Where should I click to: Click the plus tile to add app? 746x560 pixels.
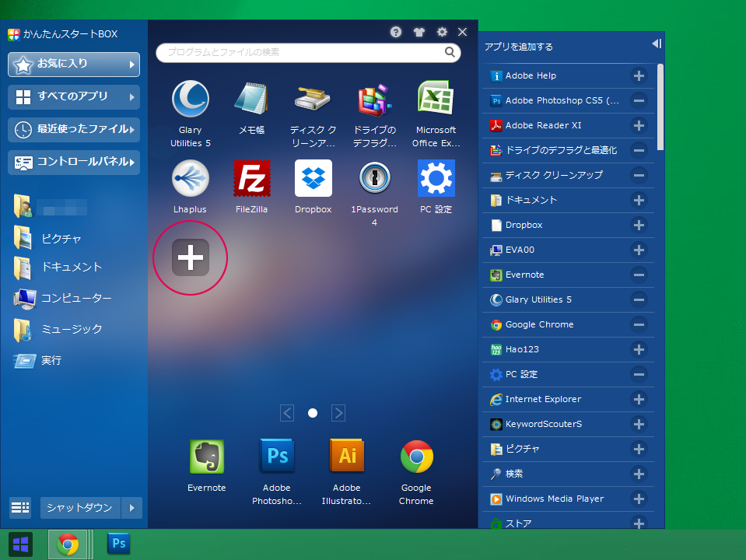pos(191,257)
